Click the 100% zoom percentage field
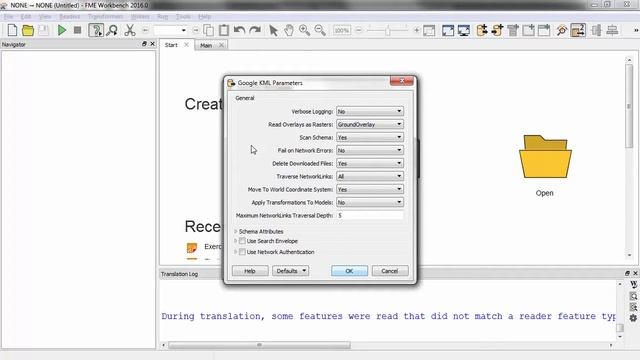Image resolution: width=640 pixels, height=360 pixels. point(342,31)
